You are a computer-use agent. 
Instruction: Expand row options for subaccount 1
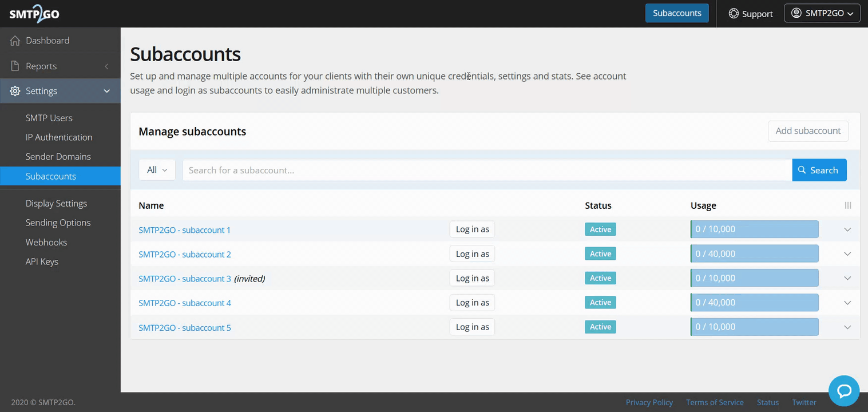coord(847,229)
